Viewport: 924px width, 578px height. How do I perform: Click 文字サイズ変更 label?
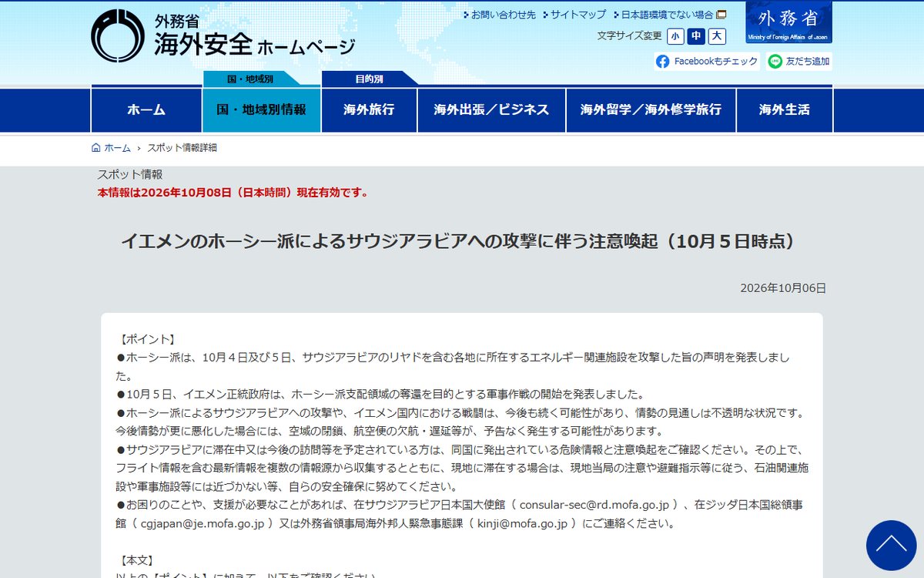[x=629, y=36]
